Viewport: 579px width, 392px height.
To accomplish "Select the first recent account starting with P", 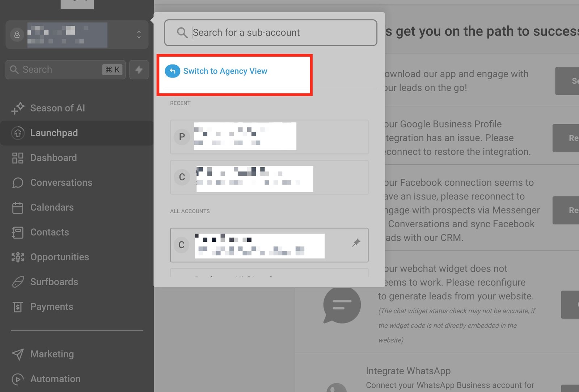I will point(269,137).
